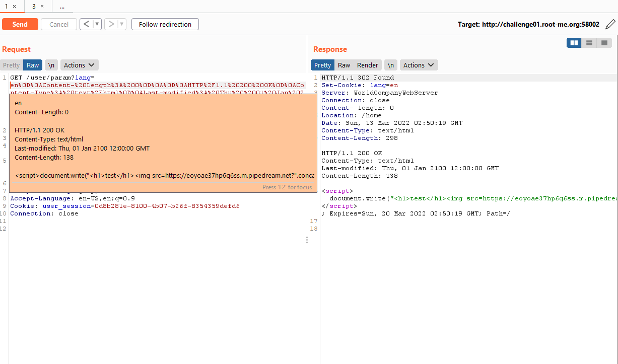The image size is (618, 364).
Task: Click the Cookie user_session header line
Action: coord(124,206)
